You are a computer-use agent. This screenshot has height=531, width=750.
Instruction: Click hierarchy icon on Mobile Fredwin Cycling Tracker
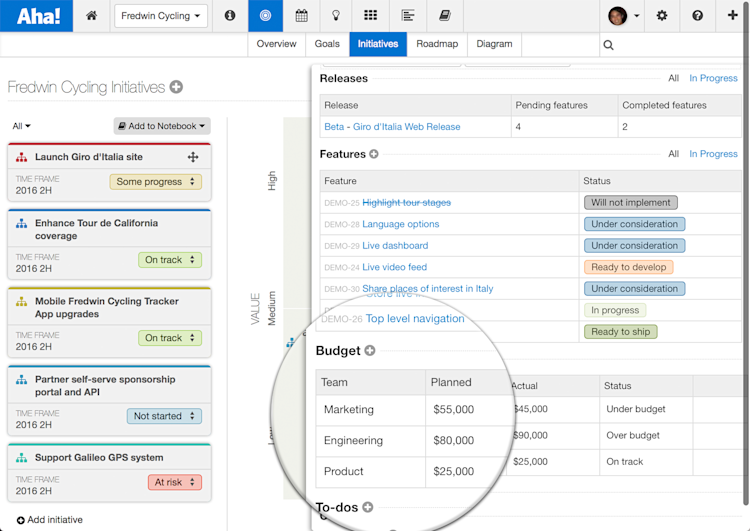click(x=22, y=301)
